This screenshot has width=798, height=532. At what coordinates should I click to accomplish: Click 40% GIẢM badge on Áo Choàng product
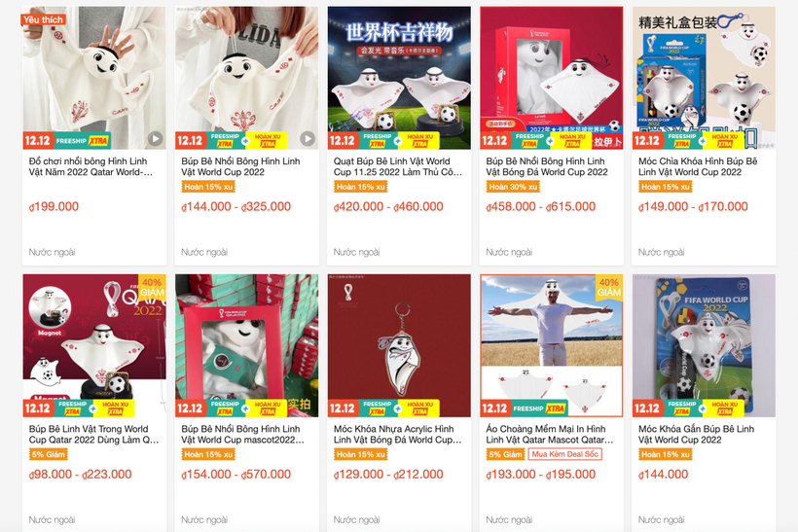tap(608, 287)
